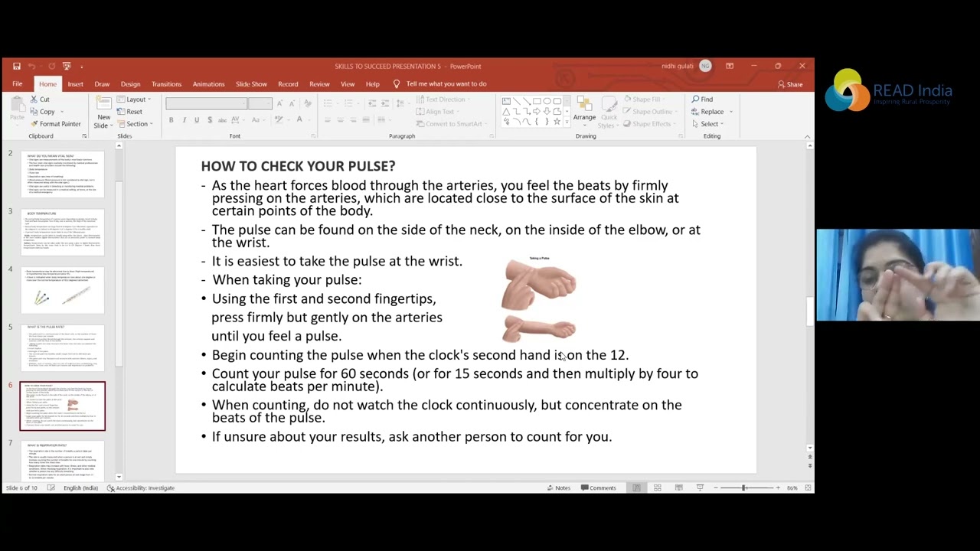This screenshot has height=551, width=980.
Task: Open Comments from the status bar
Action: click(x=598, y=487)
